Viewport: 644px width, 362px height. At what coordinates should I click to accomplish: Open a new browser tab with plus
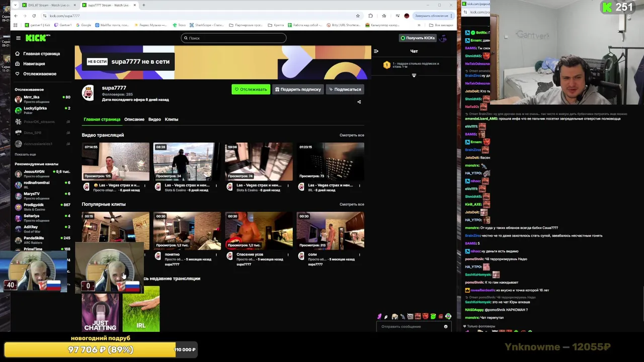144,5
